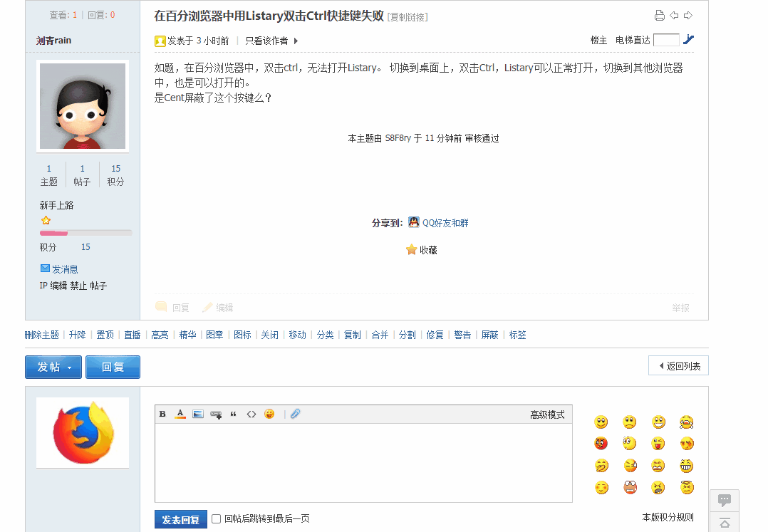Insert an image in the reply
Viewport: 768px width, 532px height.
198,414
